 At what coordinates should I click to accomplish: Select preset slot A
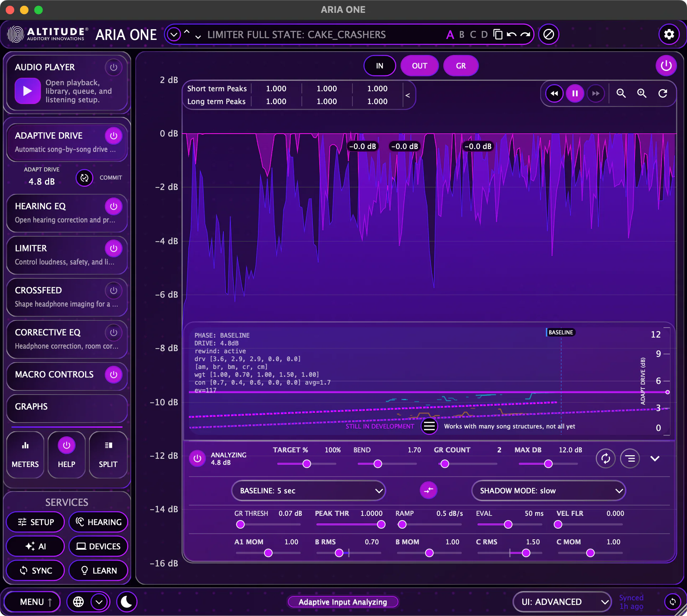[450, 35]
